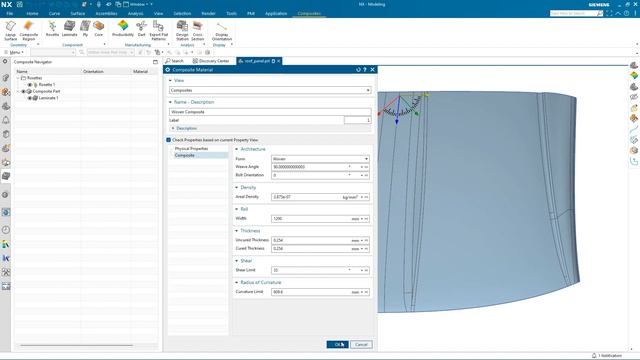Image resolution: width=640 pixels, height=360 pixels.
Task: Open the Cross Section tool
Action: 198,30
